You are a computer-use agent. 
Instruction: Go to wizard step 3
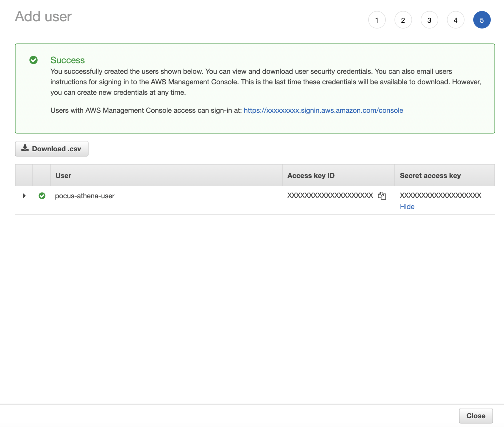[x=429, y=20]
